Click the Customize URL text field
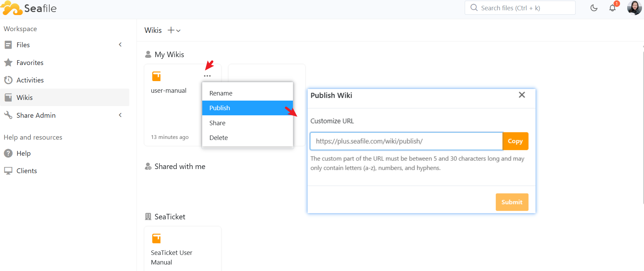This screenshot has height=271, width=644. click(406, 141)
